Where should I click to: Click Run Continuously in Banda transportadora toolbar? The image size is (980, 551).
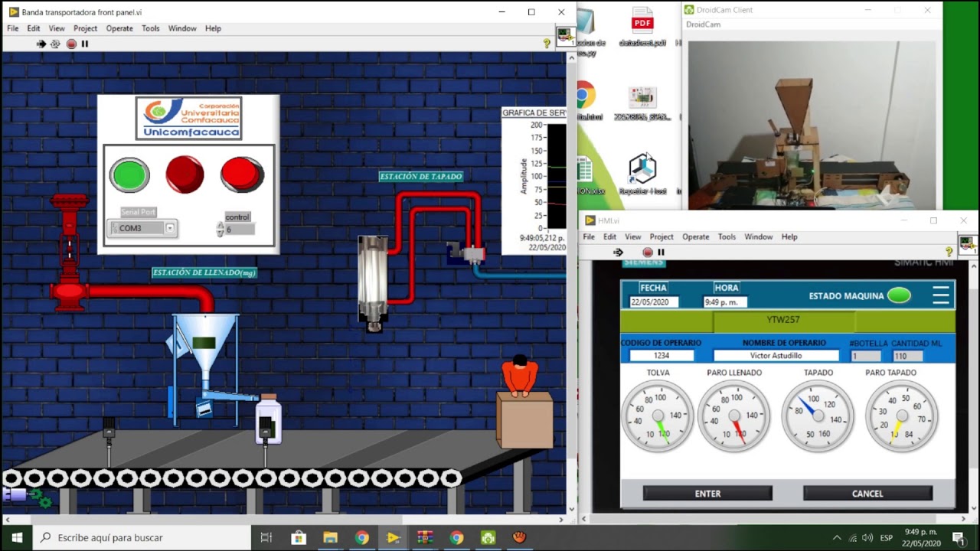55,44
